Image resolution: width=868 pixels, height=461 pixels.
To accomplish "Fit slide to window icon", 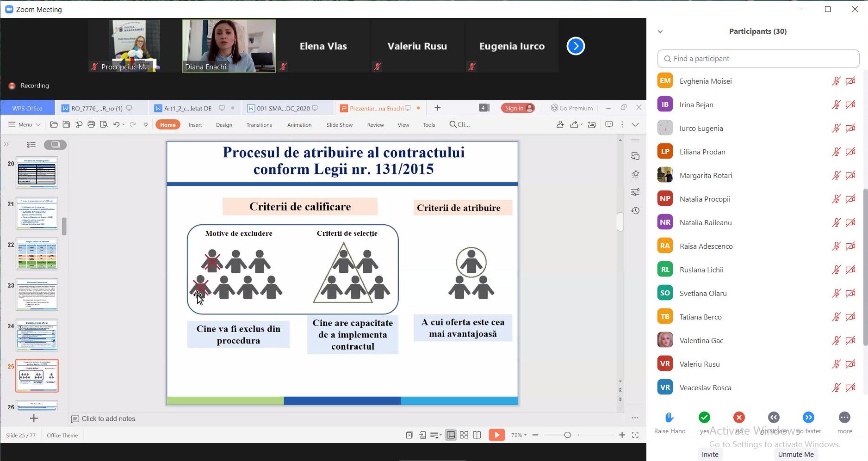I will [635, 435].
